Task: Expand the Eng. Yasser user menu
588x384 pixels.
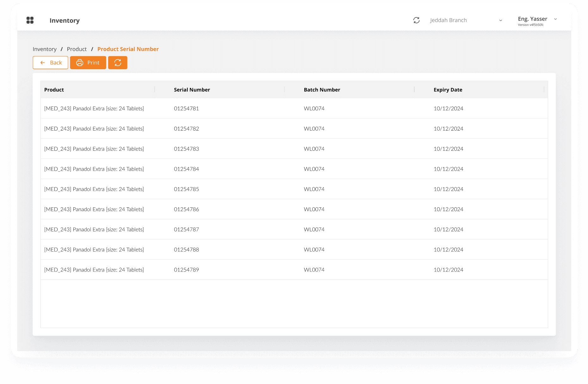Action: (537, 20)
